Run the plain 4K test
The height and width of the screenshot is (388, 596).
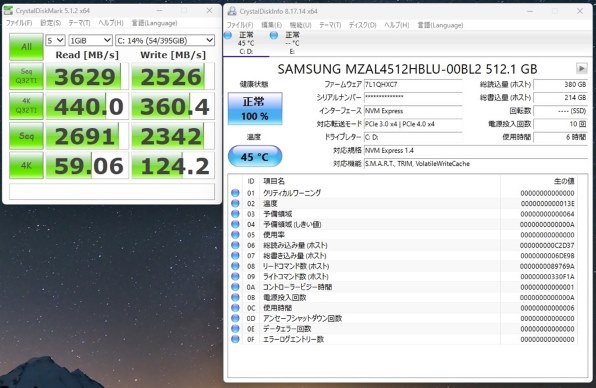[26, 165]
